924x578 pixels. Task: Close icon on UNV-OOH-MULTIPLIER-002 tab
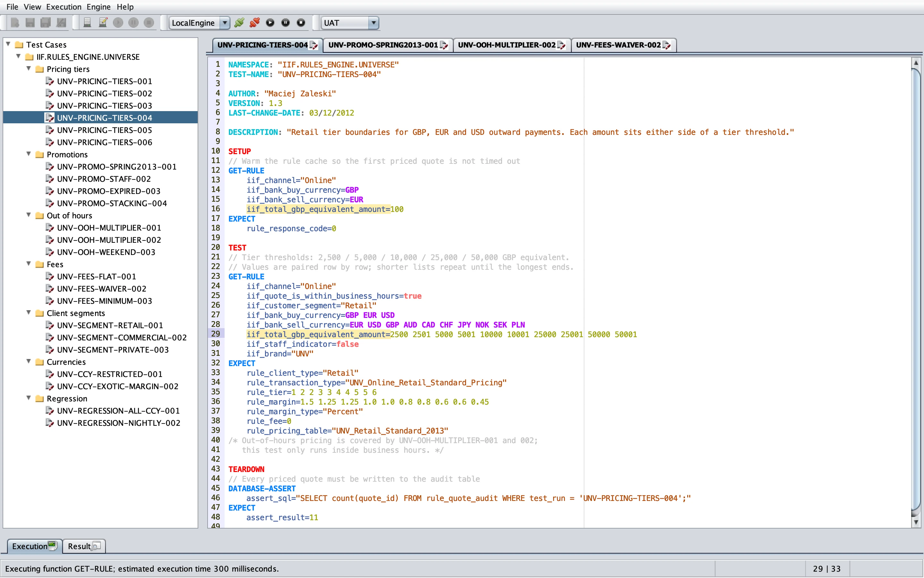pos(561,45)
